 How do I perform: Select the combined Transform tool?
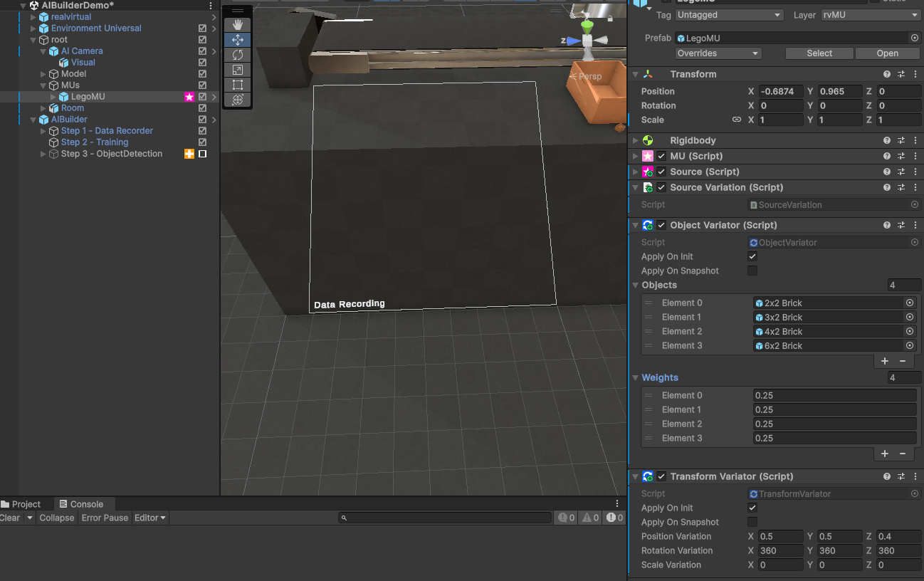[238, 100]
